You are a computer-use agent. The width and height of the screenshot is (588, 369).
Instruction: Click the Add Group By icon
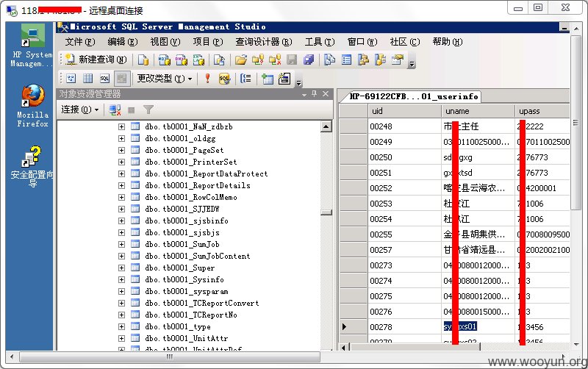(245, 79)
